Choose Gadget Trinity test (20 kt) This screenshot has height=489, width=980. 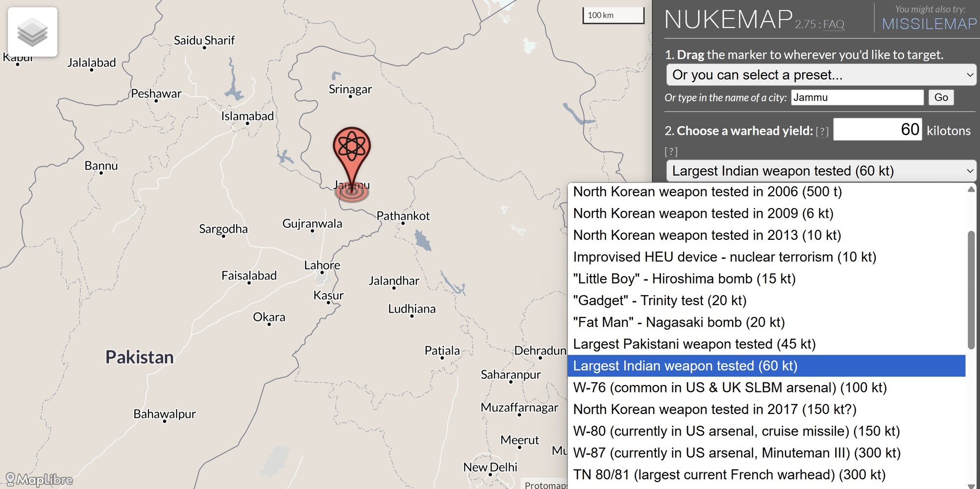point(766,301)
